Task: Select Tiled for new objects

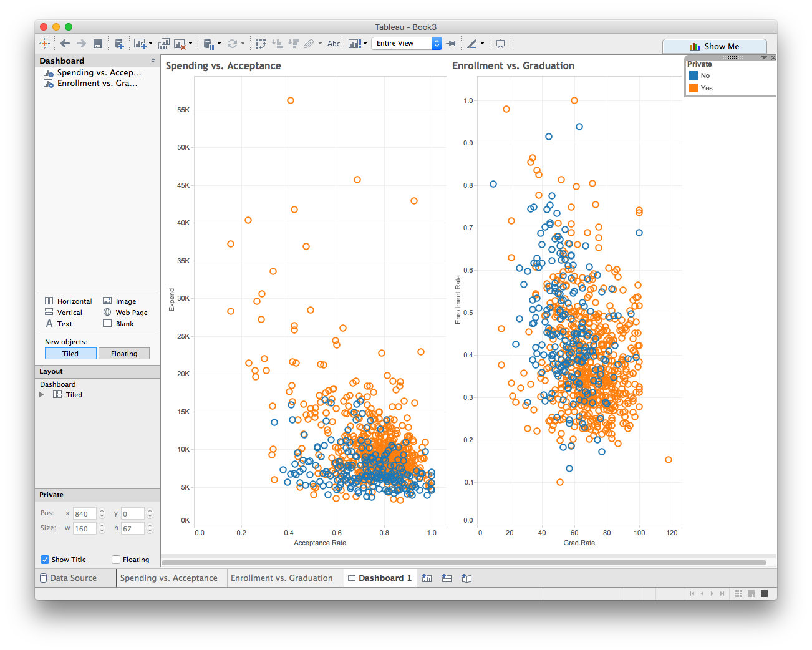Action: [x=70, y=354]
